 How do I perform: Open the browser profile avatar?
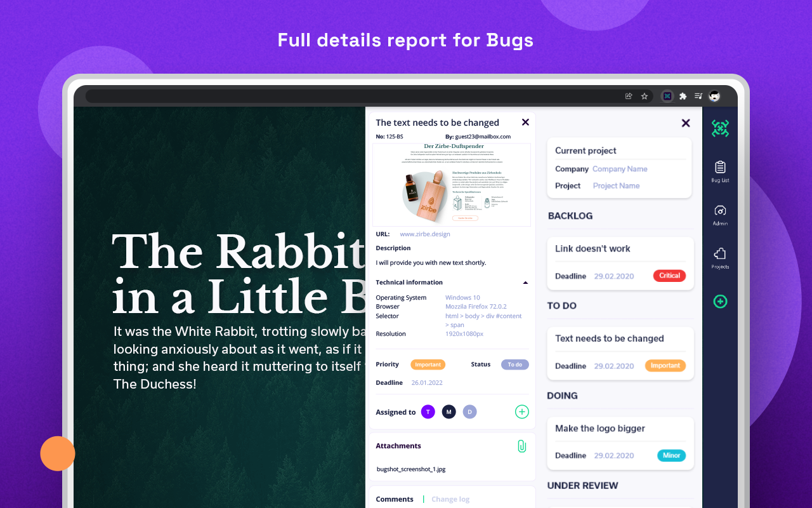714,97
